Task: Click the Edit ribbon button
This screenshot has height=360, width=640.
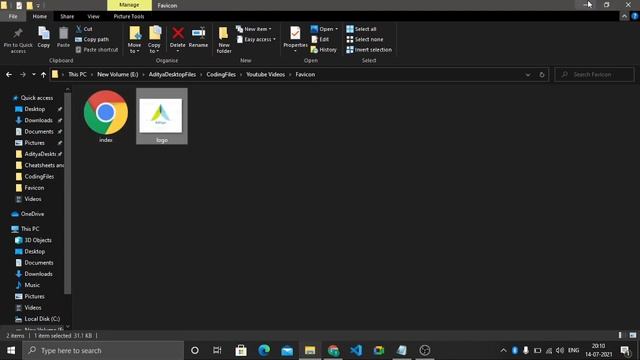Action: click(320, 39)
